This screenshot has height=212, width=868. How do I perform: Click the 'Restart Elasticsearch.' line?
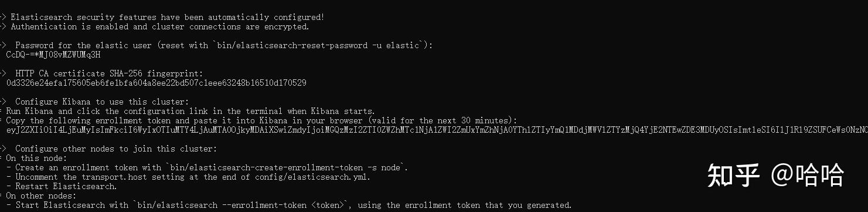pyautogui.click(x=66, y=186)
